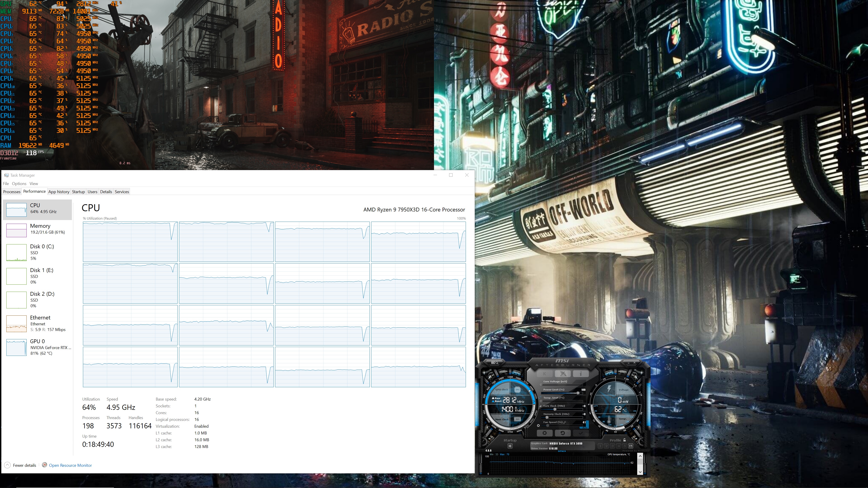Open Afterburner settings gear button
This screenshot has width=868, height=488.
[x=545, y=433]
